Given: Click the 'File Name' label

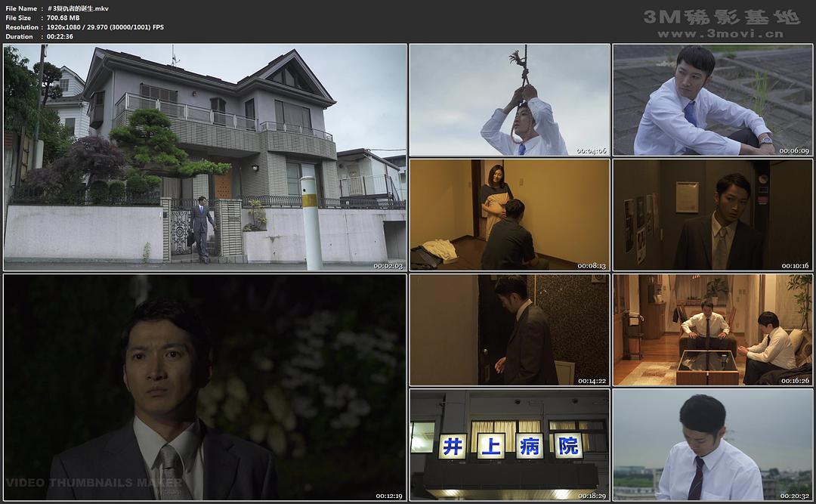Looking at the screenshot, I should pyautogui.click(x=21, y=8).
